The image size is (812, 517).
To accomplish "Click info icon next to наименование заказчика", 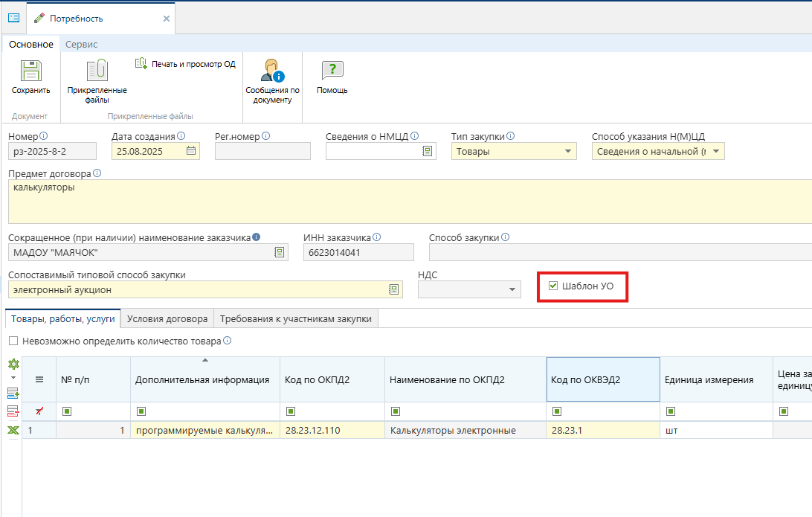I will 256,237.
